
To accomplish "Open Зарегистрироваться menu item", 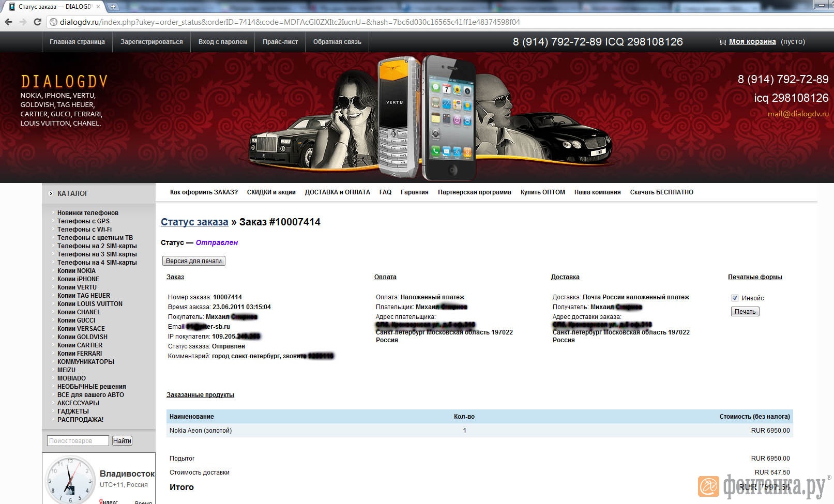I will [x=151, y=42].
